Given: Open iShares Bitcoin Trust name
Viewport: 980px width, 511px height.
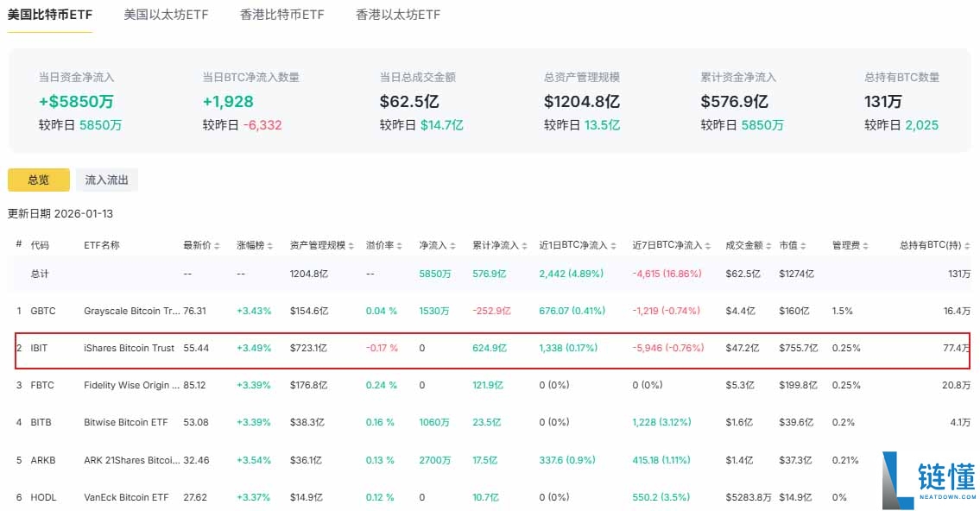Looking at the screenshot, I should tap(129, 348).
